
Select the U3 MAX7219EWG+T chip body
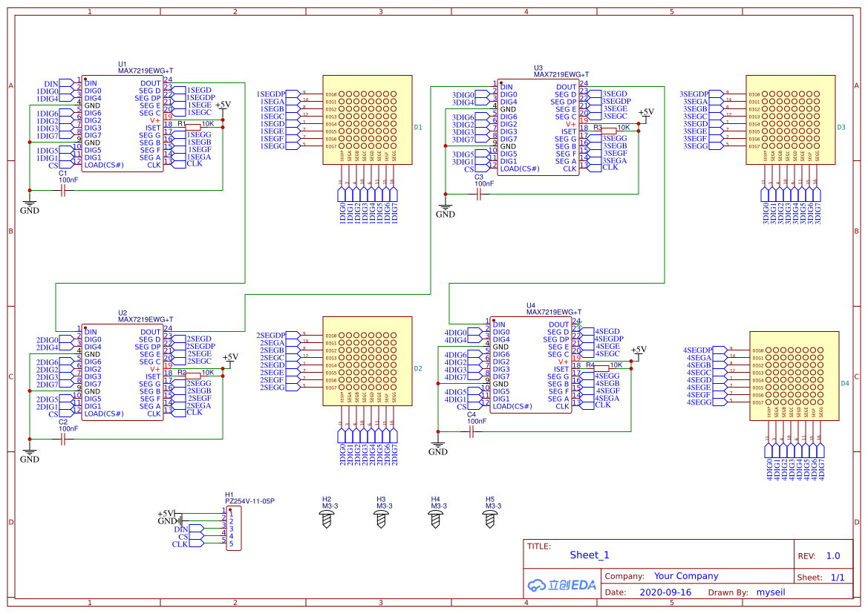(538, 128)
